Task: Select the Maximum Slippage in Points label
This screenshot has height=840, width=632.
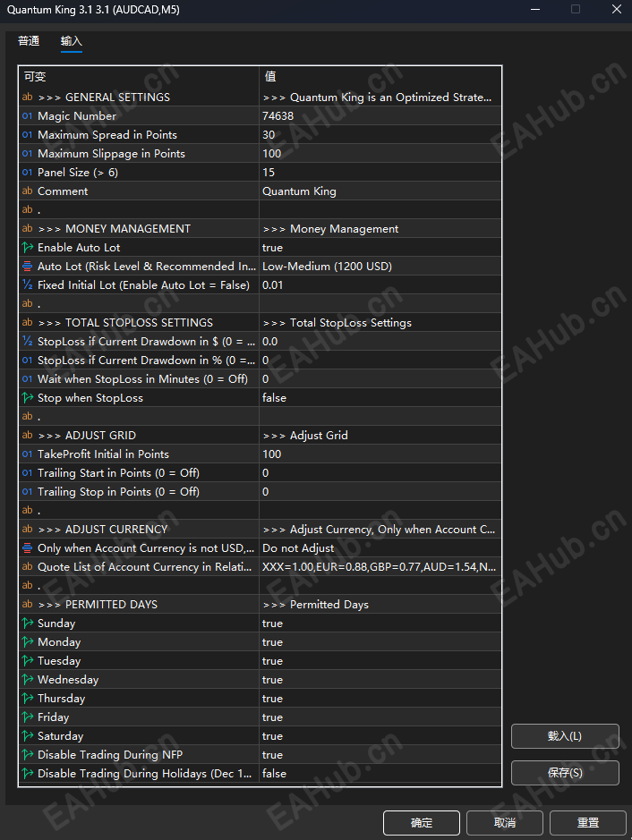Action: pyautogui.click(x=112, y=154)
